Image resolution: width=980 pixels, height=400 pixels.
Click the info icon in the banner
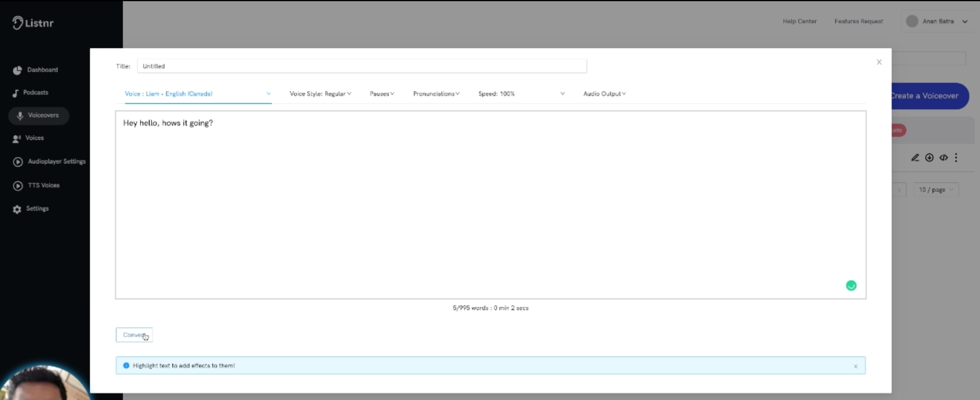click(126, 365)
